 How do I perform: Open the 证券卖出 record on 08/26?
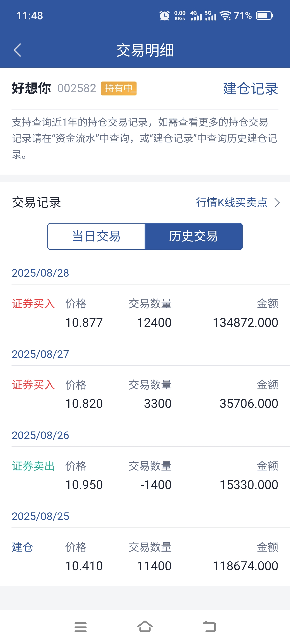(x=145, y=475)
